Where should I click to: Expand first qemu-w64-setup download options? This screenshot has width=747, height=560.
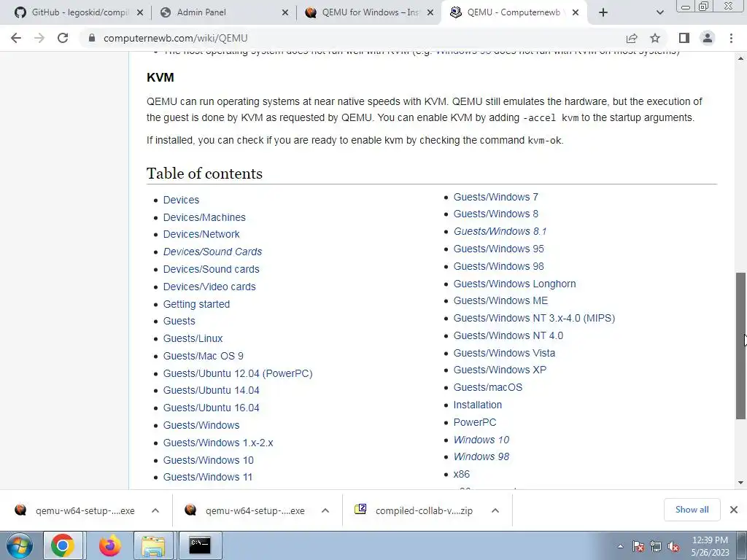[x=155, y=510]
